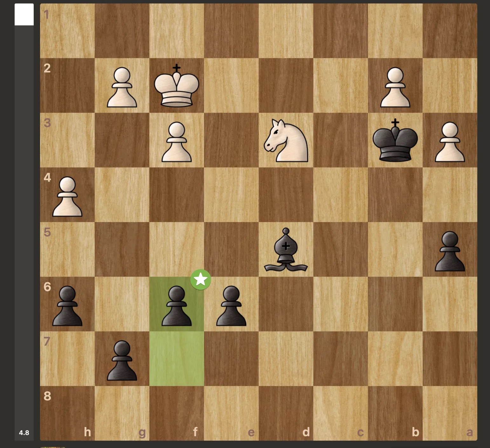This screenshot has height=448, width=490.
Task: Select the black pawn on g7
Action: click(122, 361)
